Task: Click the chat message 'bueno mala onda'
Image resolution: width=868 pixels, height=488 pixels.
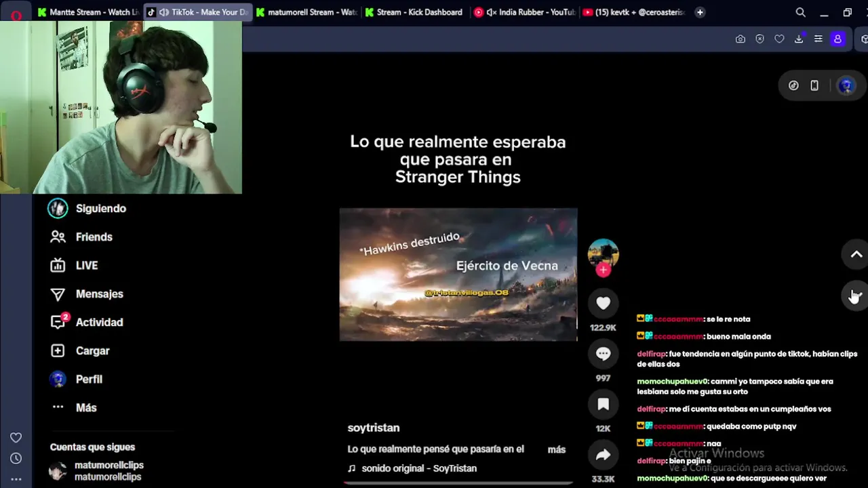Action: 703,336
